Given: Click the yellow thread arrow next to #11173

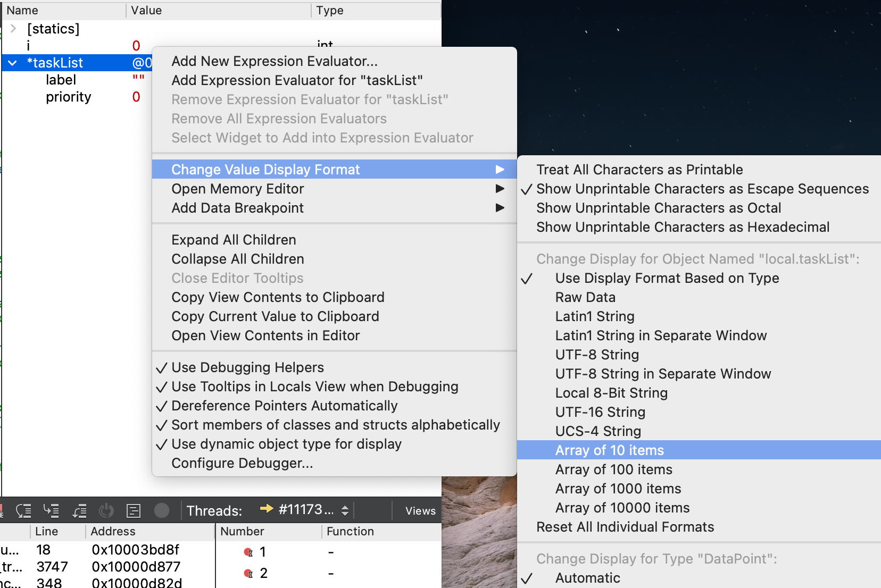Looking at the screenshot, I should coord(267,509).
